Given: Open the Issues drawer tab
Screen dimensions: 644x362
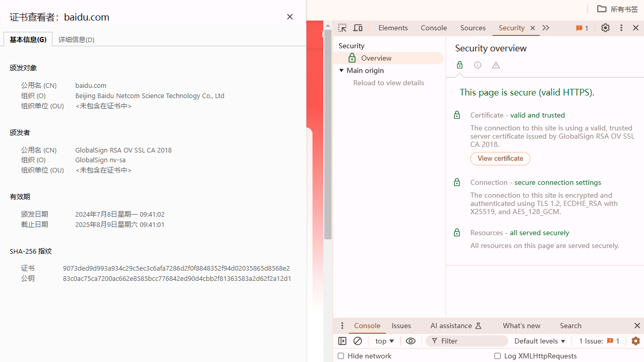Looking at the screenshot, I should (401, 326).
